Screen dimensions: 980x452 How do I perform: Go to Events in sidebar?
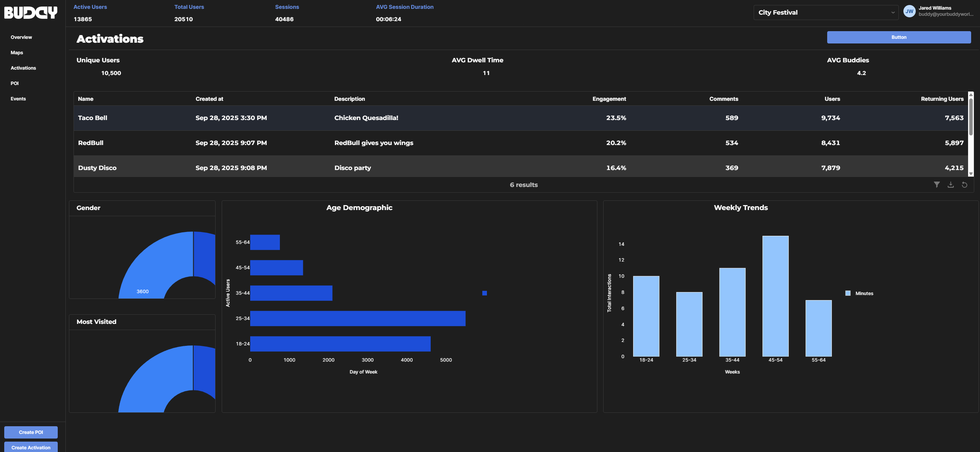click(18, 99)
